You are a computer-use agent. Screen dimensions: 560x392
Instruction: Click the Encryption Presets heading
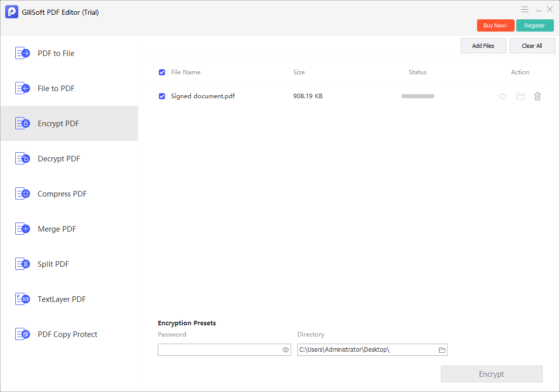pyautogui.click(x=187, y=323)
